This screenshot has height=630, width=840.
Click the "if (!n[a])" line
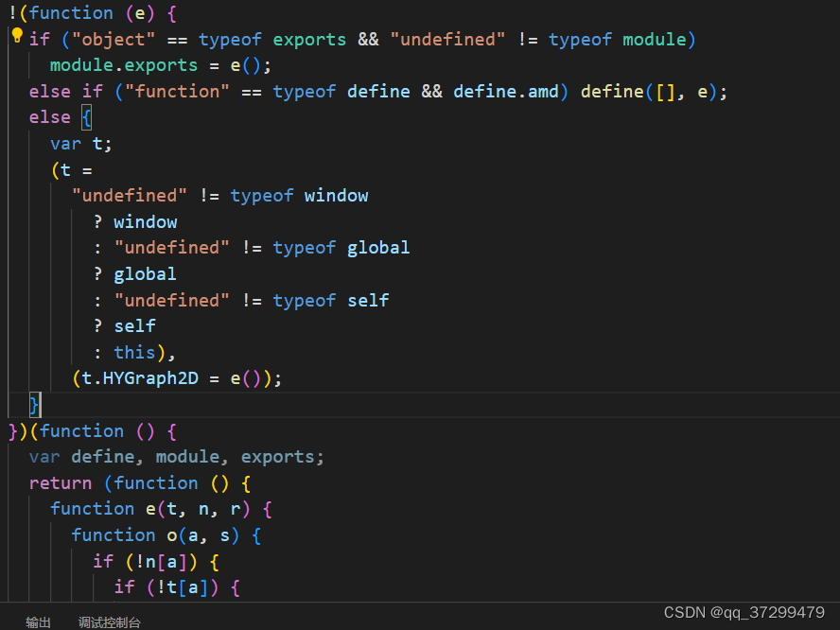pos(155,562)
